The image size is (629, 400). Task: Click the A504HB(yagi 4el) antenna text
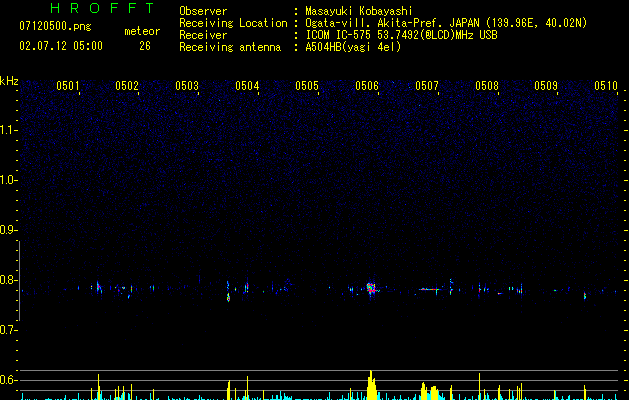(353, 47)
